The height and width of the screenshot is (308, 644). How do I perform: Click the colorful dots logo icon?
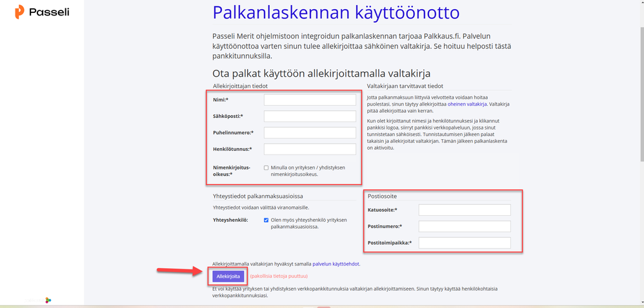click(x=48, y=300)
